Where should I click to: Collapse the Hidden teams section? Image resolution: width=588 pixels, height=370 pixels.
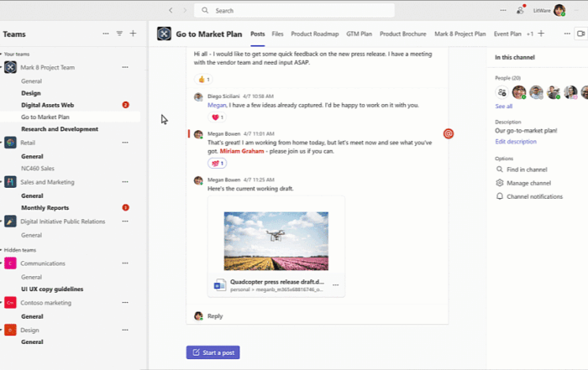point(1,250)
